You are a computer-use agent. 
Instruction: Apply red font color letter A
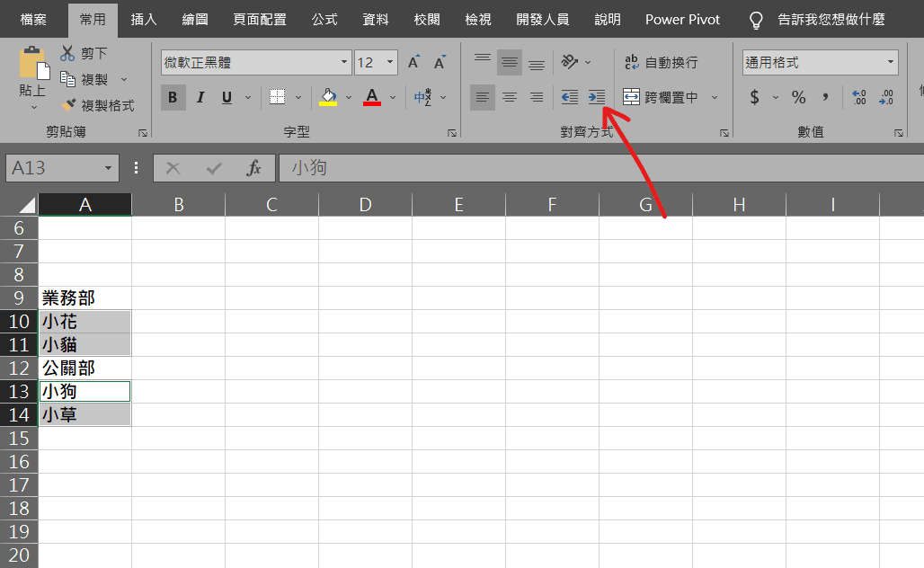372,97
